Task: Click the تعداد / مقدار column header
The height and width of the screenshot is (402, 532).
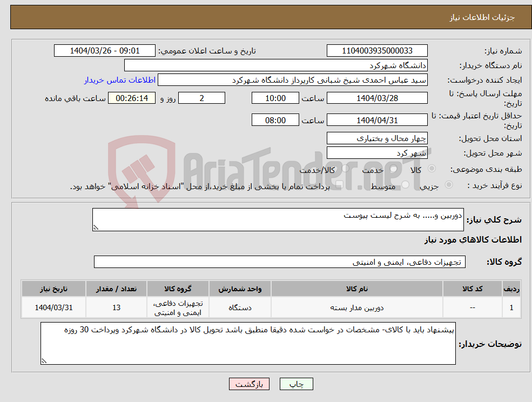Action: pyautogui.click(x=117, y=289)
